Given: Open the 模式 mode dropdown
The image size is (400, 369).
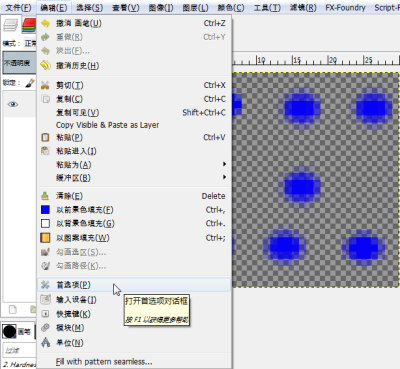Looking at the screenshot, I should pyautogui.click(x=30, y=43).
